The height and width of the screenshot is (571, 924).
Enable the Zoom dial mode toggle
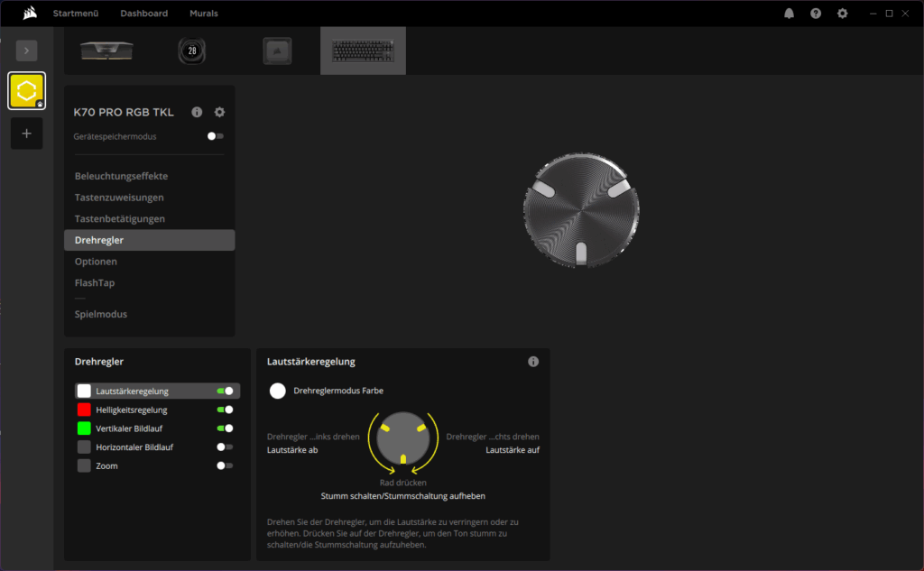[x=225, y=466]
